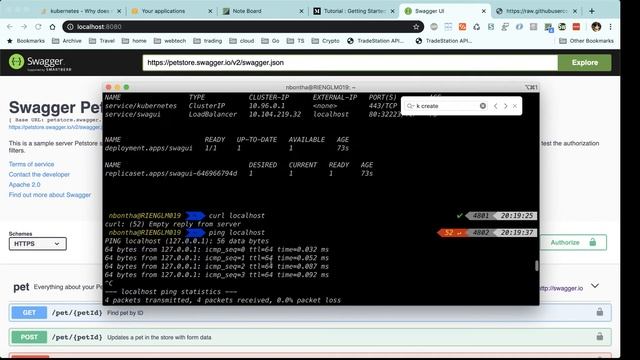
Task: Clear the terminal search 'k create' text
Action: (x=483, y=106)
